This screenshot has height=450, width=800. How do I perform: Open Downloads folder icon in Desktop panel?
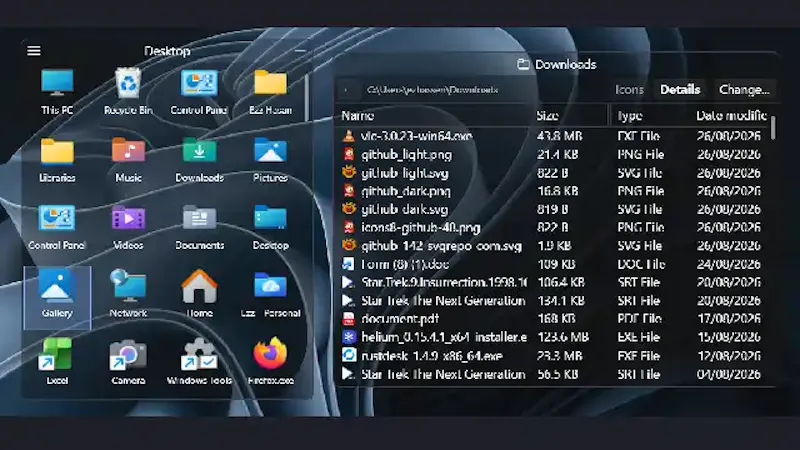pos(199,151)
